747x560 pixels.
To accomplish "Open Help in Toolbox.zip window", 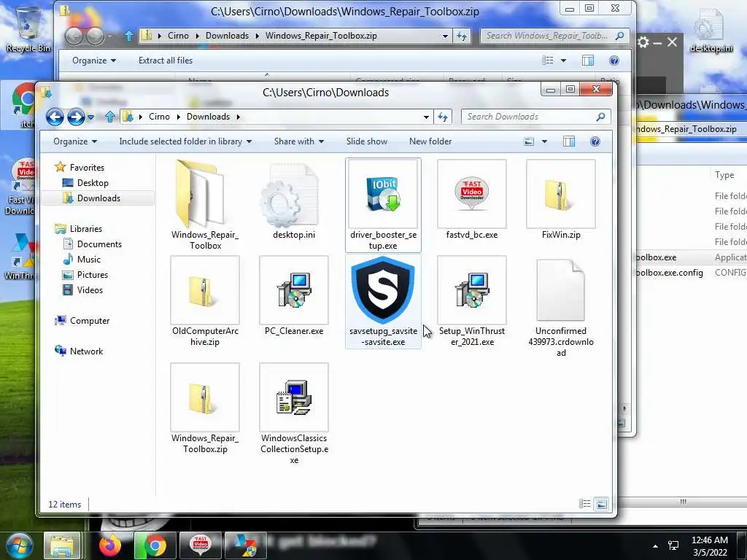I will pos(614,61).
